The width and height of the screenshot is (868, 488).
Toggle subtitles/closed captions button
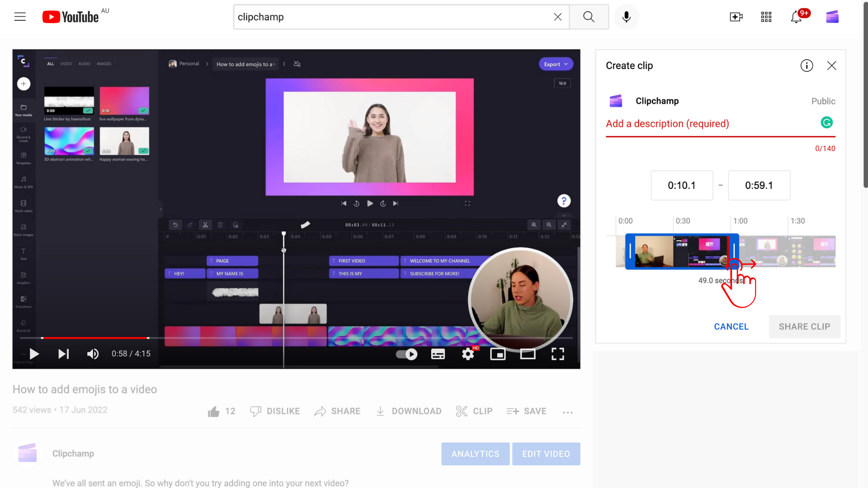438,354
